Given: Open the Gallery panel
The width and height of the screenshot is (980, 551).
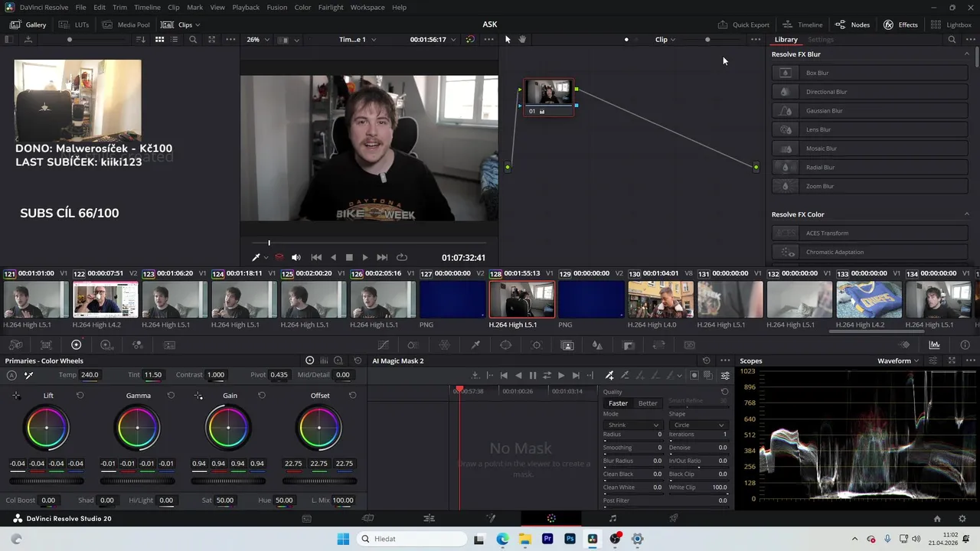Looking at the screenshot, I should 28,24.
